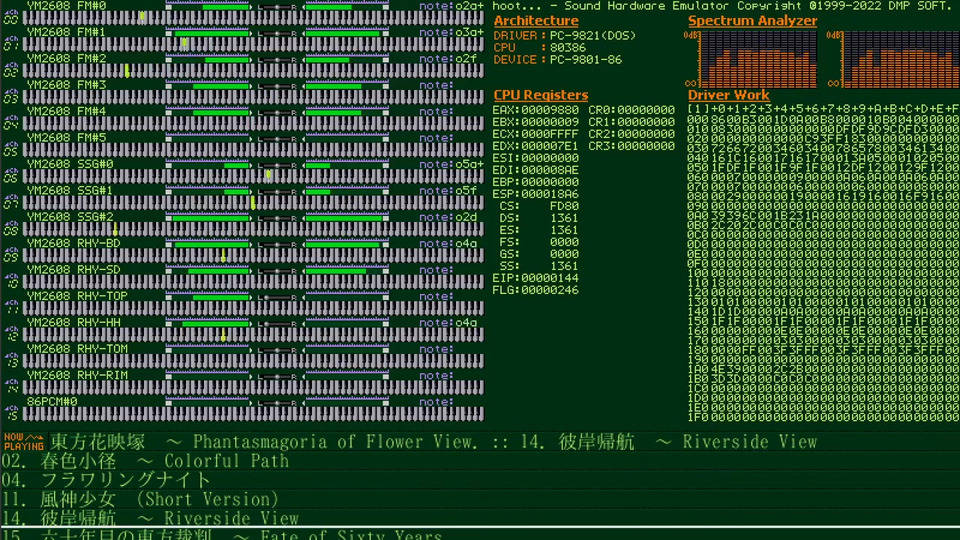960x540 pixels.
Task: Click the left volume meter of FM#1
Action: click(209, 33)
